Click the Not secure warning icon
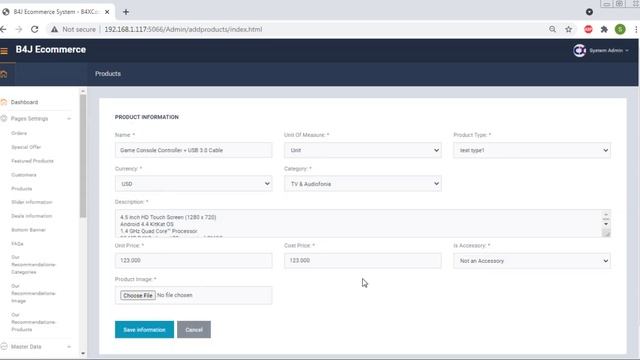This screenshot has height=360, width=640. click(x=54, y=29)
